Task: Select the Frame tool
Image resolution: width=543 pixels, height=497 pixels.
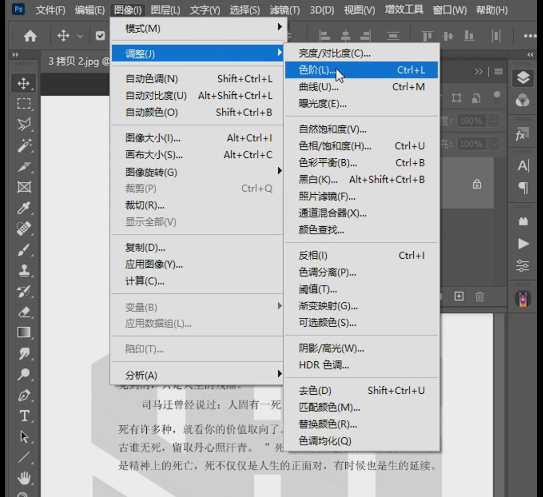Action: (24, 187)
